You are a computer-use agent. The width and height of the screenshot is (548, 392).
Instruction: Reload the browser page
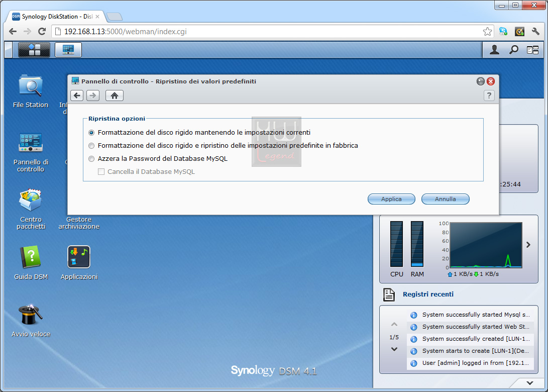42,32
